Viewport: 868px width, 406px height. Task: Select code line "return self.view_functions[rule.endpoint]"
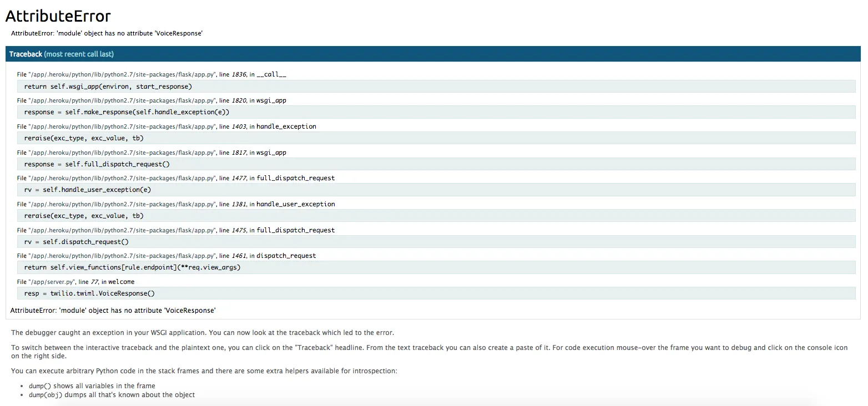coord(436,267)
